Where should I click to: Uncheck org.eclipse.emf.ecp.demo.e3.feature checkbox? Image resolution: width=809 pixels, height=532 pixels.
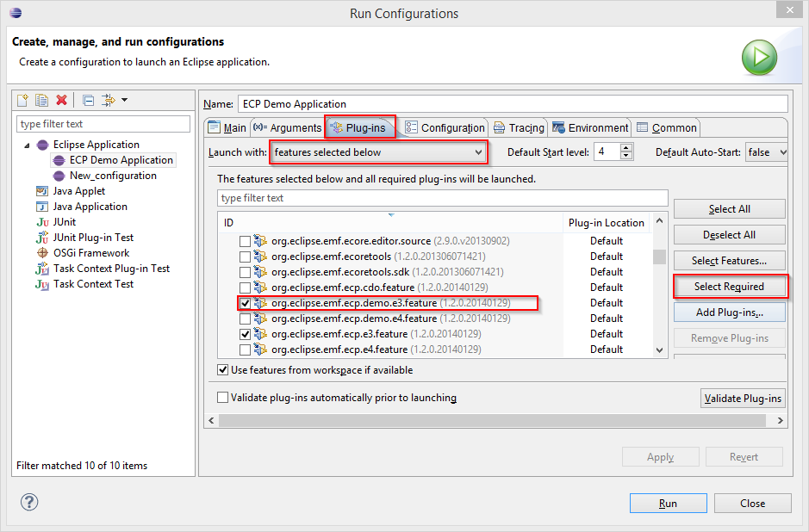pos(245,303)
